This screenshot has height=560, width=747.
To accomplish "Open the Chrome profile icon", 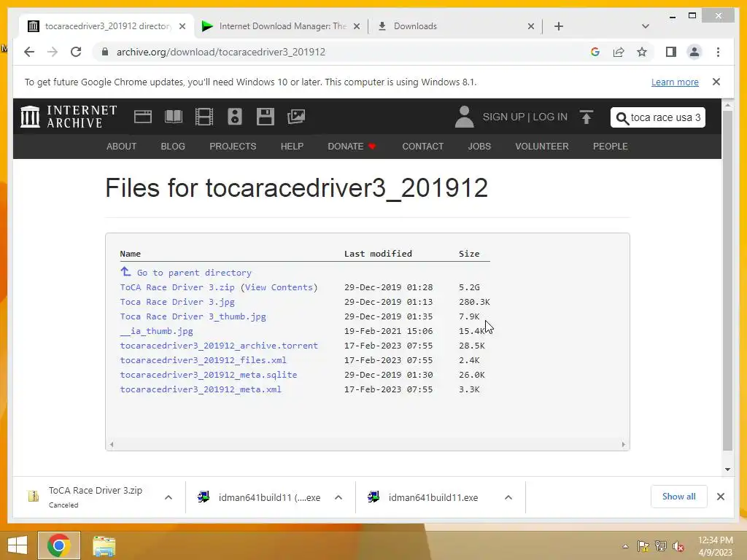I will [x=694, y=52].
